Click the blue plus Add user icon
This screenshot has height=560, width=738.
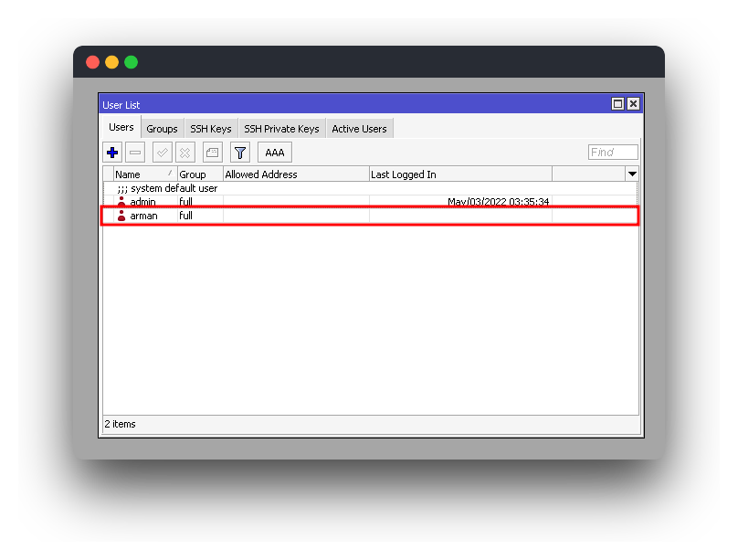(112, 153)
